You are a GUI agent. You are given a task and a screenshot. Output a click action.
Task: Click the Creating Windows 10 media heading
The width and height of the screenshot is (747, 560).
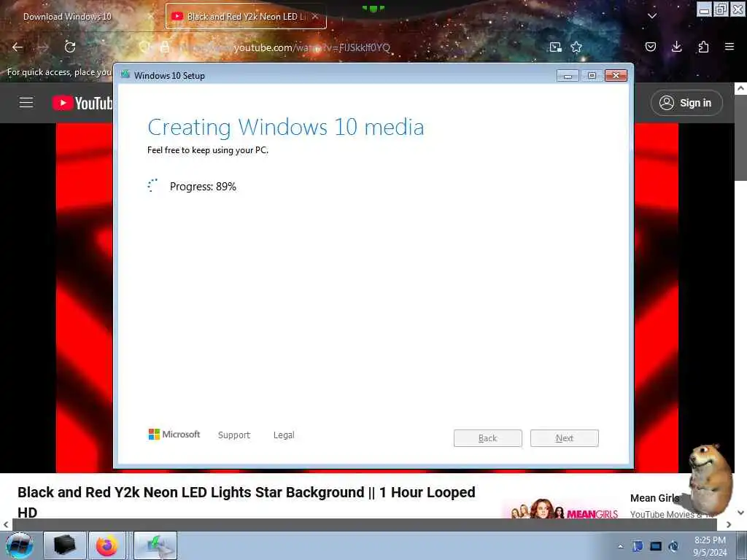point(286,127)
